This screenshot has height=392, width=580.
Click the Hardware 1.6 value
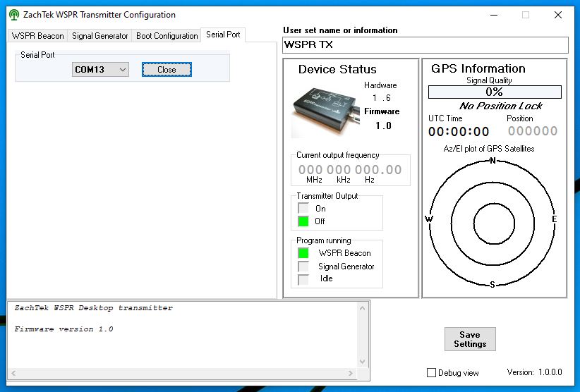[382, 98]
